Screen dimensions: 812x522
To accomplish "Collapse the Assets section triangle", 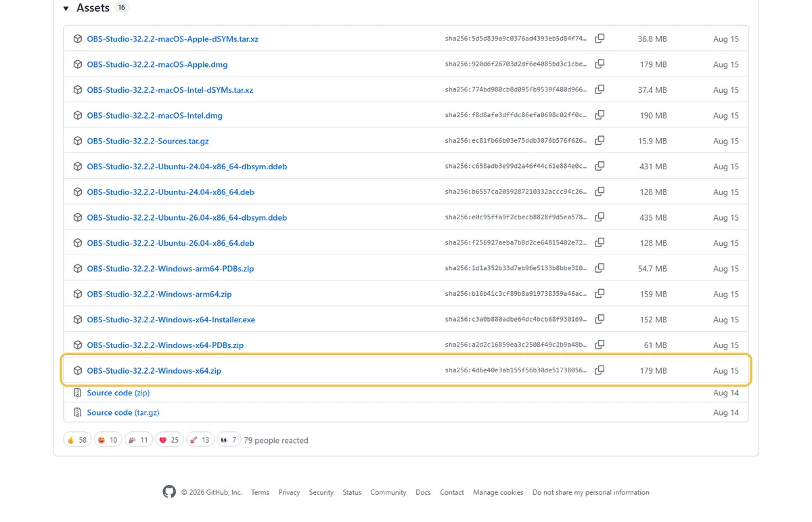I will tap(66, 8).
